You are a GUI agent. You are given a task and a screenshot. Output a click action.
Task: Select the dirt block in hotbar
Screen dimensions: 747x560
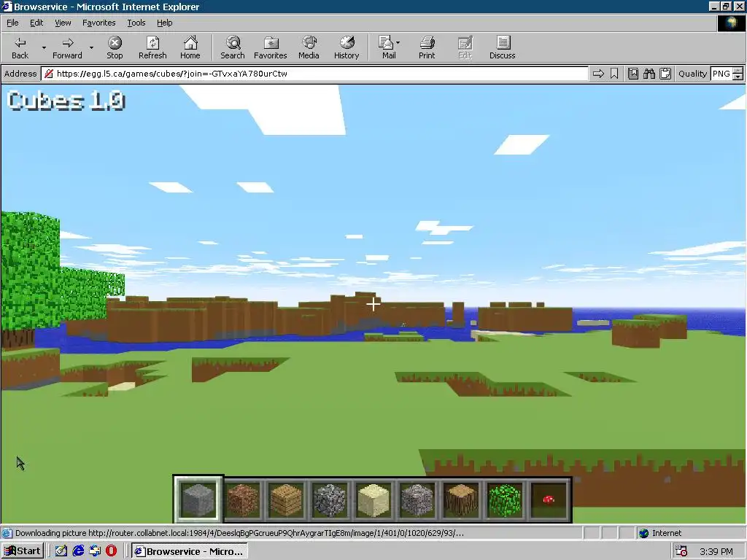pyautogui.click(x=242, y=499)
